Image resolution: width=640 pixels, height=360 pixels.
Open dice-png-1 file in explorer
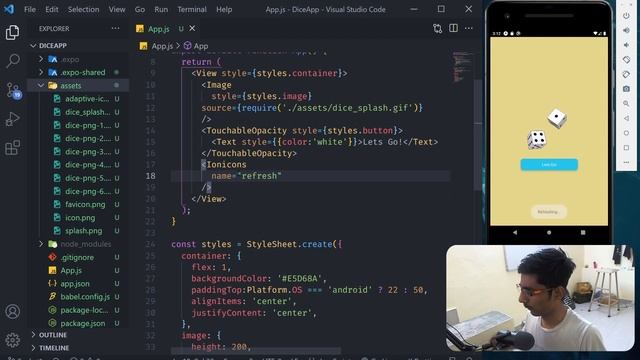pyautogui.click(x=88, y=125)
